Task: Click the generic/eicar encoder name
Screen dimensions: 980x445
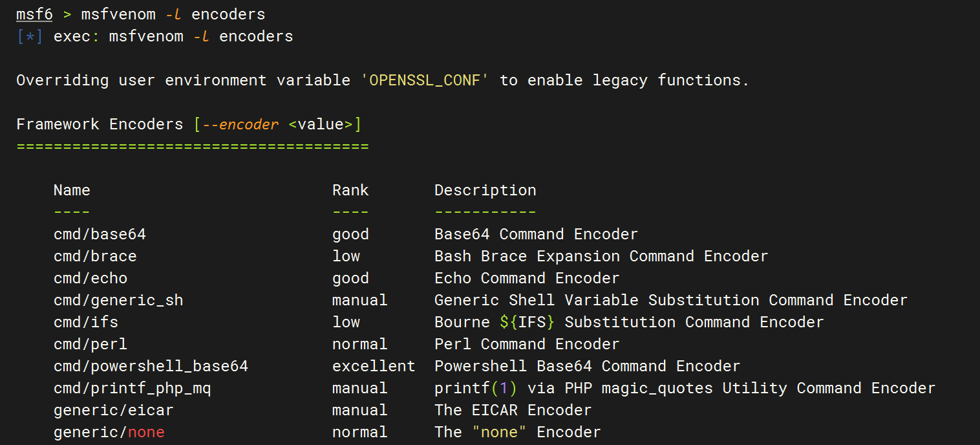Action: pyautogui.click(x=114, y=410)
